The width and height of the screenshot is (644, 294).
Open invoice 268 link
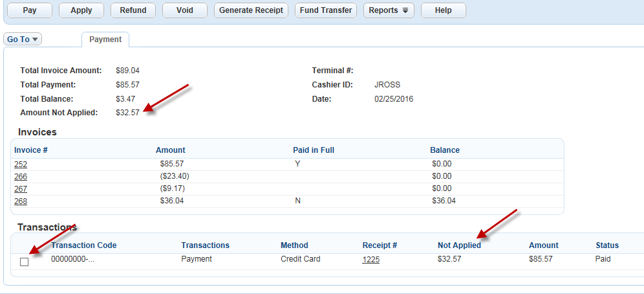(x=21, y=201)
